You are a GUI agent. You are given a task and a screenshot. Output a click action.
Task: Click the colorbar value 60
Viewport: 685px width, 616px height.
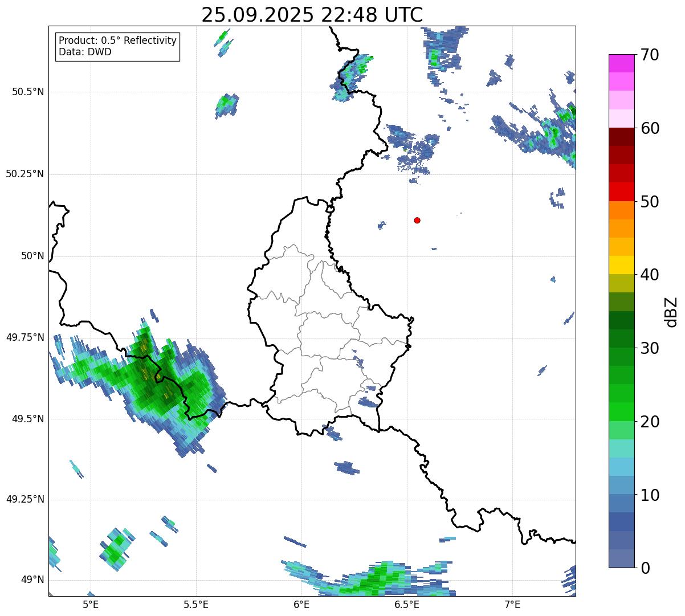[650, 128]
